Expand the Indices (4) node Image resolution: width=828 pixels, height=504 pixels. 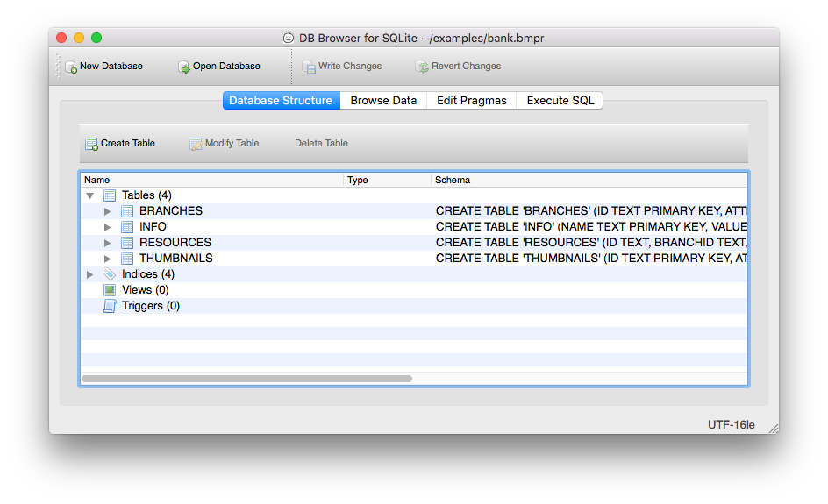point(89,274)
